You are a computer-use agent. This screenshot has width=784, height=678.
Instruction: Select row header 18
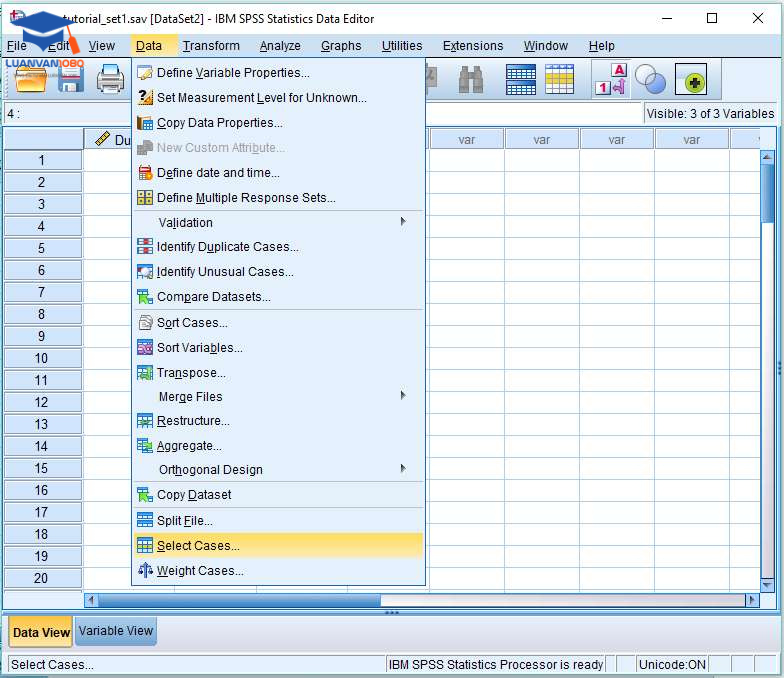pyautogui.click(x=42, y=534)
